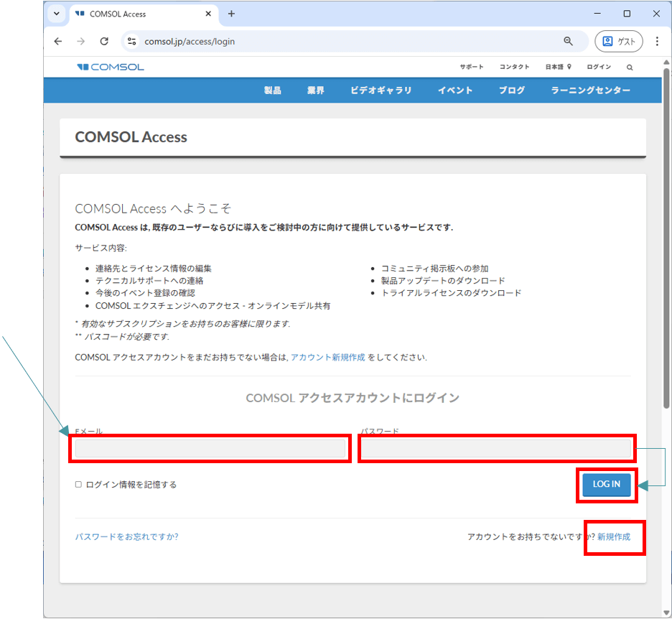The image size is (672, 619).
Task: Click into the Eメール input field
Action: tap(210, 449)
